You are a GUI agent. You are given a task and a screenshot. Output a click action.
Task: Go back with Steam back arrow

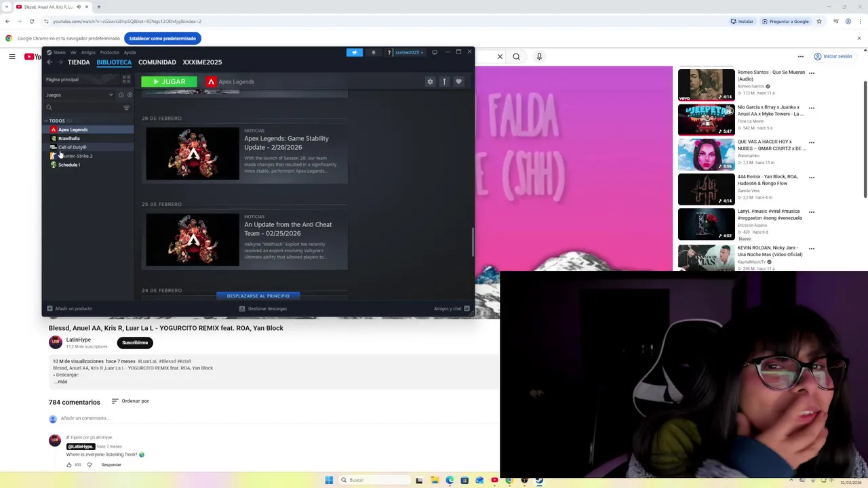(x=49, y=62)
